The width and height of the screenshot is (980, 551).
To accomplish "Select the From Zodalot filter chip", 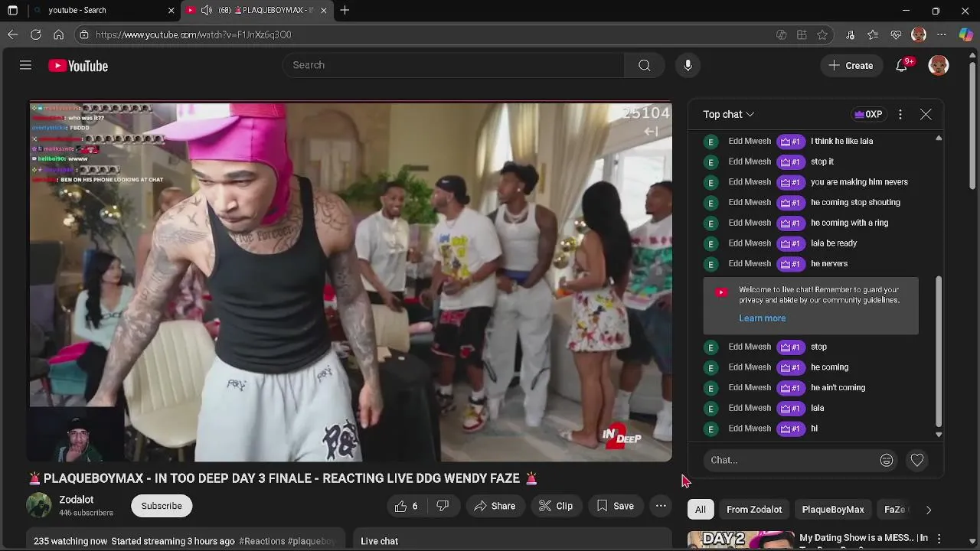I will point(754,510).
